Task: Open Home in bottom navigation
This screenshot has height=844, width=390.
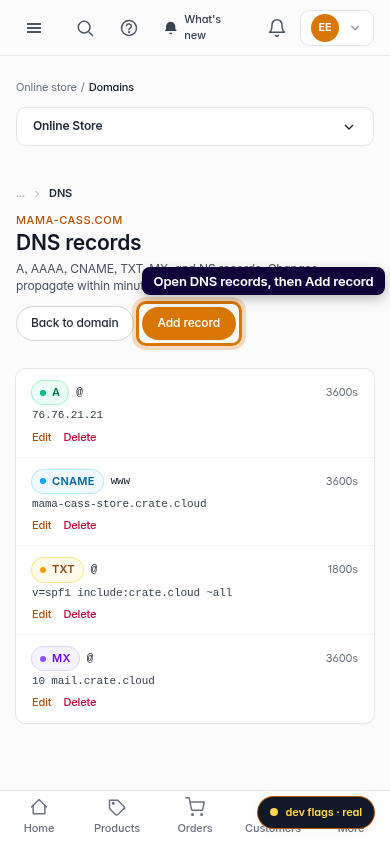Action: (39, 816)
